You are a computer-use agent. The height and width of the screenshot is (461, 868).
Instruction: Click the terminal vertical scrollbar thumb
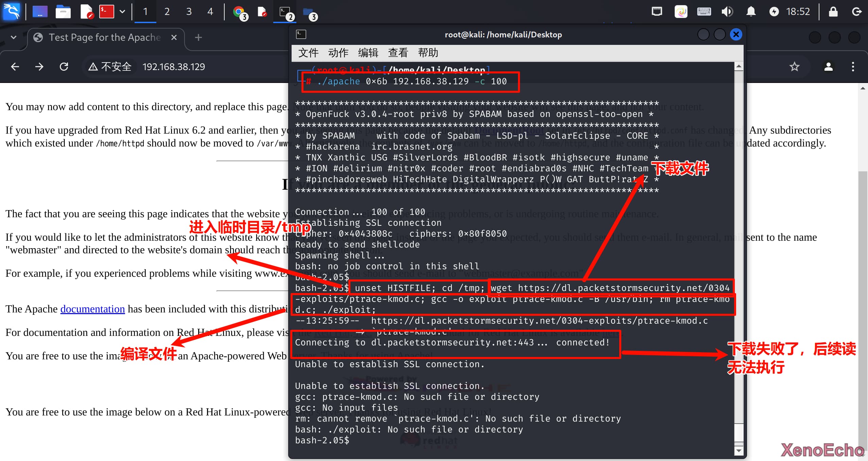click(x=739, y=433)
